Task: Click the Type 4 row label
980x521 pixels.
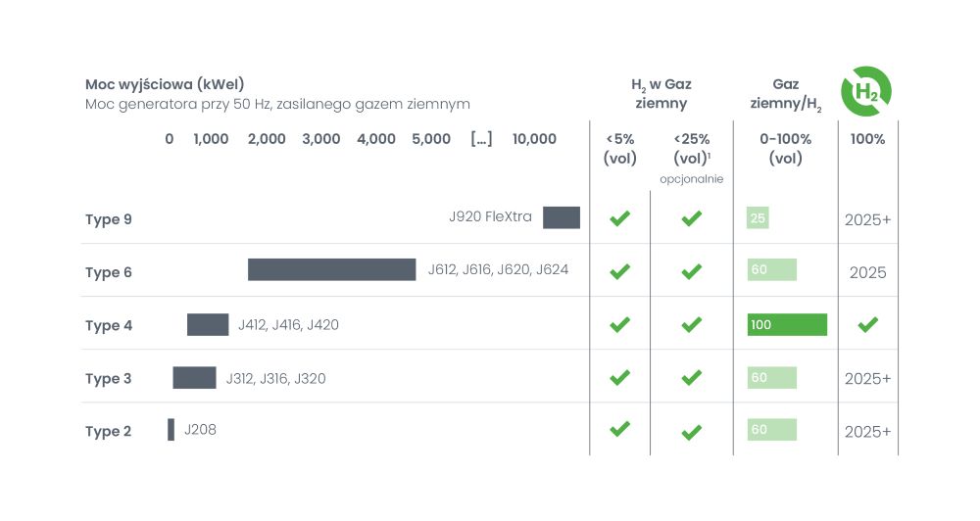Action: pyautogui.click(x=109, y=325)
